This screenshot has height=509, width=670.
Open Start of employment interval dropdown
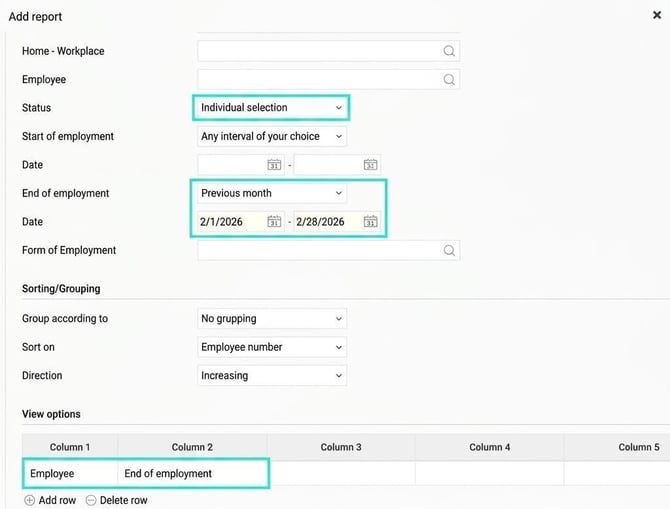coord(272,136)
